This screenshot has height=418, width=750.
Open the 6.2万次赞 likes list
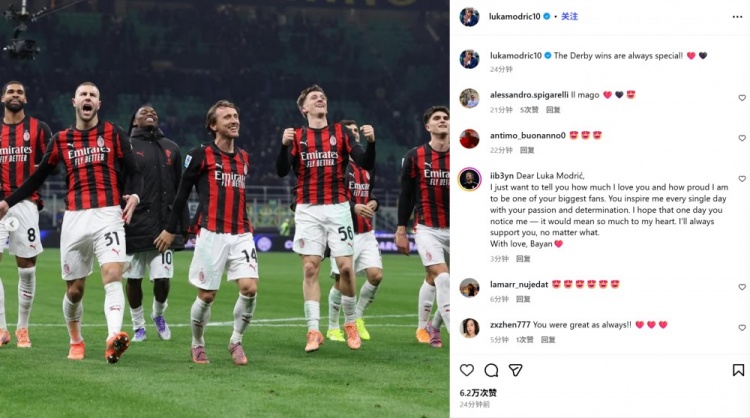[x=478, y=393]
